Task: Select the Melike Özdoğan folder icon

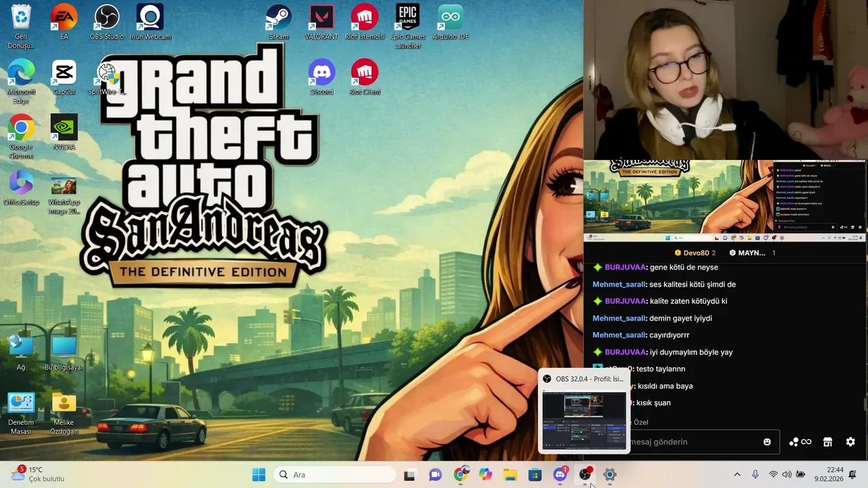Action: pyautogui.click(x=64, y=413)
